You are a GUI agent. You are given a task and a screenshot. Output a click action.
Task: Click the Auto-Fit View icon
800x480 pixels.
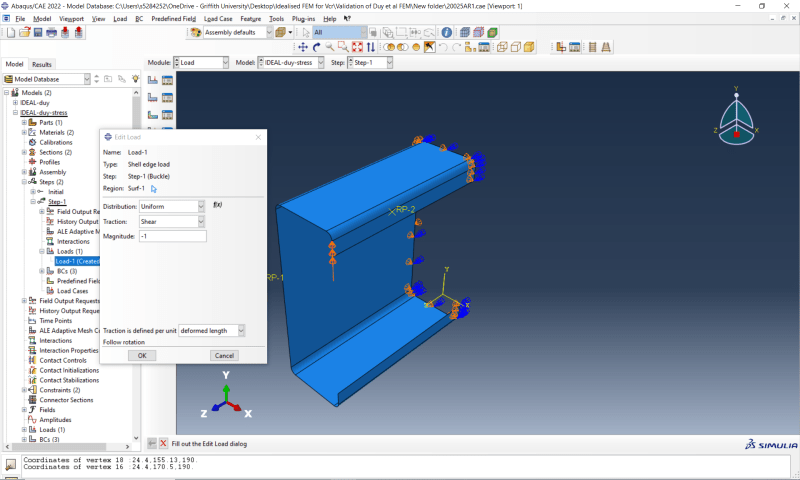357,47
